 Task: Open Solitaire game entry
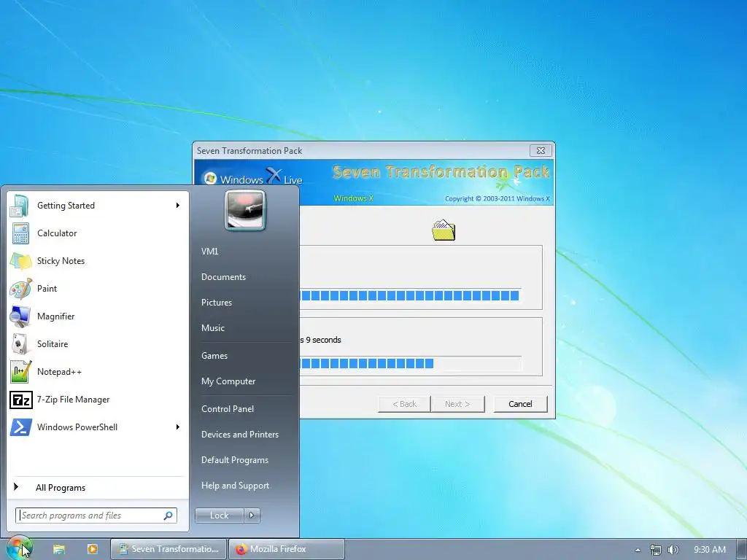pos(97,344)
